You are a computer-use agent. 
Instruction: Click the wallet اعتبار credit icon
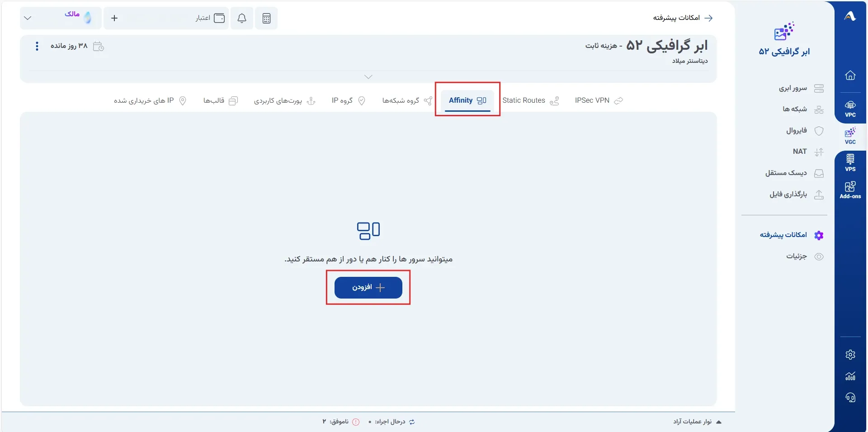[x=219, y=18]
